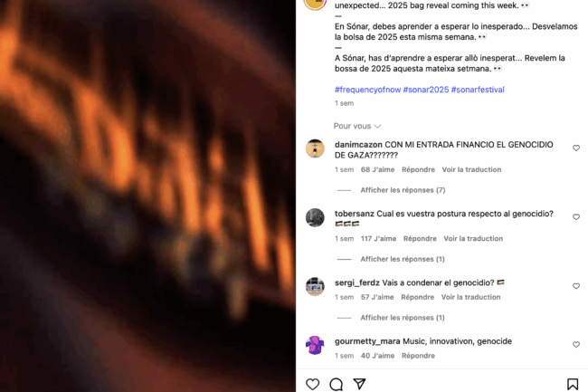Open the #frequencyofnow hashtag
The width and height of the screenshot is (588, 392).
click(367, 90)
